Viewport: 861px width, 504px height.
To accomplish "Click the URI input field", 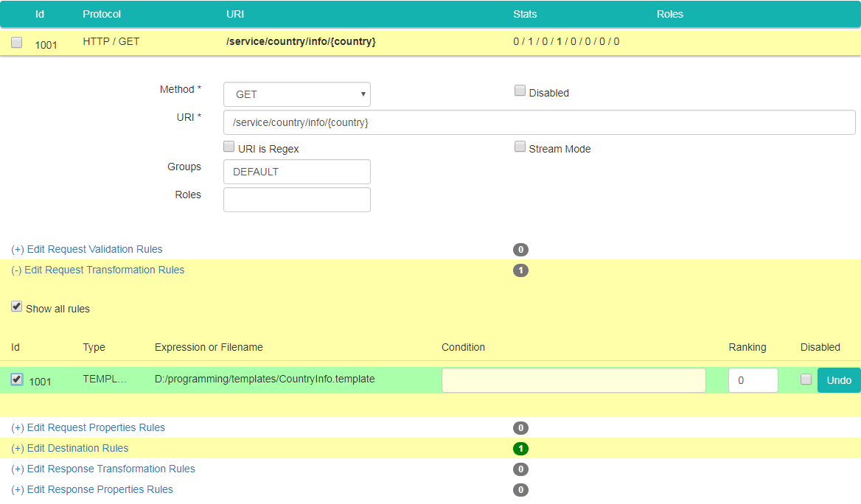I will pos(539,122).
